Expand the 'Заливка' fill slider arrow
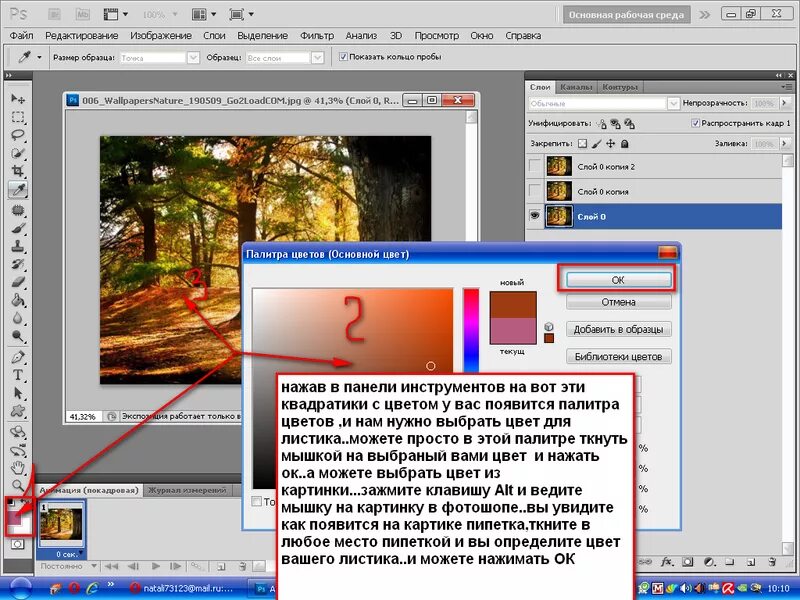This screenshot has height=600, width=800. pos(784,144)
